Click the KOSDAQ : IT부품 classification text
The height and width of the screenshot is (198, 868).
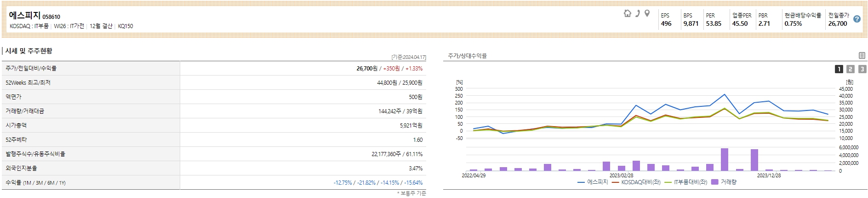point(29,26)
